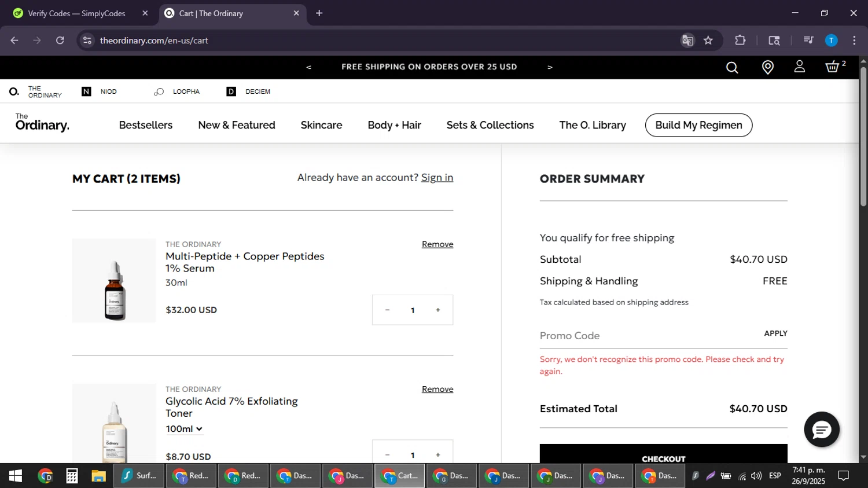Screen dimensions: 868x488
Task: Open Calculator from taskbar
Action: (x=72, y=476)
